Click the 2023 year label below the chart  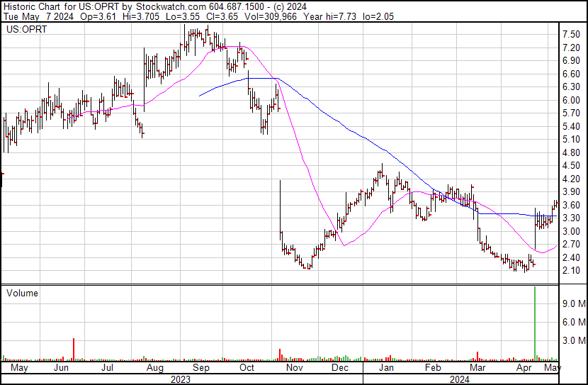click(x=181, y=379)
